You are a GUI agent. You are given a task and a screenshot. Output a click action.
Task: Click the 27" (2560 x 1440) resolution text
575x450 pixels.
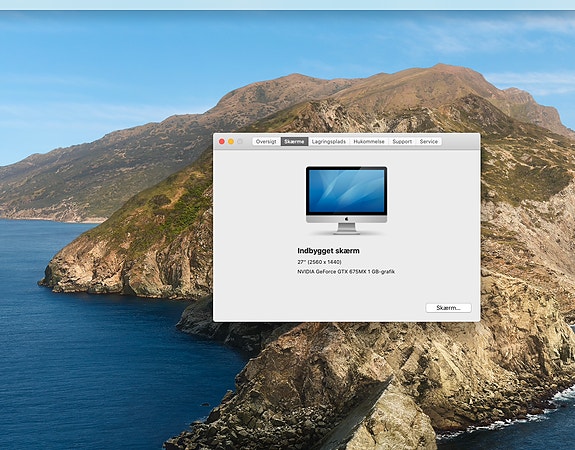(319, 262)
